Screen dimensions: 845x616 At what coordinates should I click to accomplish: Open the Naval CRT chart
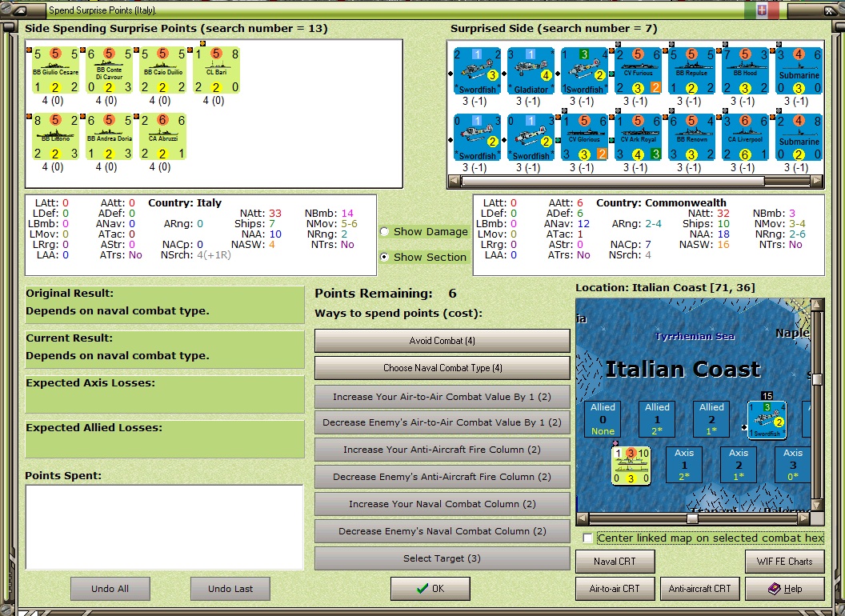pos(615,562)
